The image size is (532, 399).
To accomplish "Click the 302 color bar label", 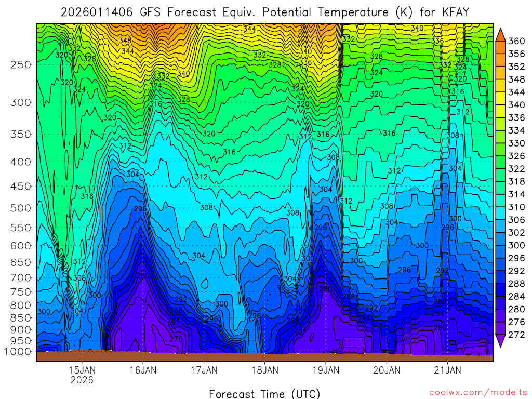I will [516, 233].
